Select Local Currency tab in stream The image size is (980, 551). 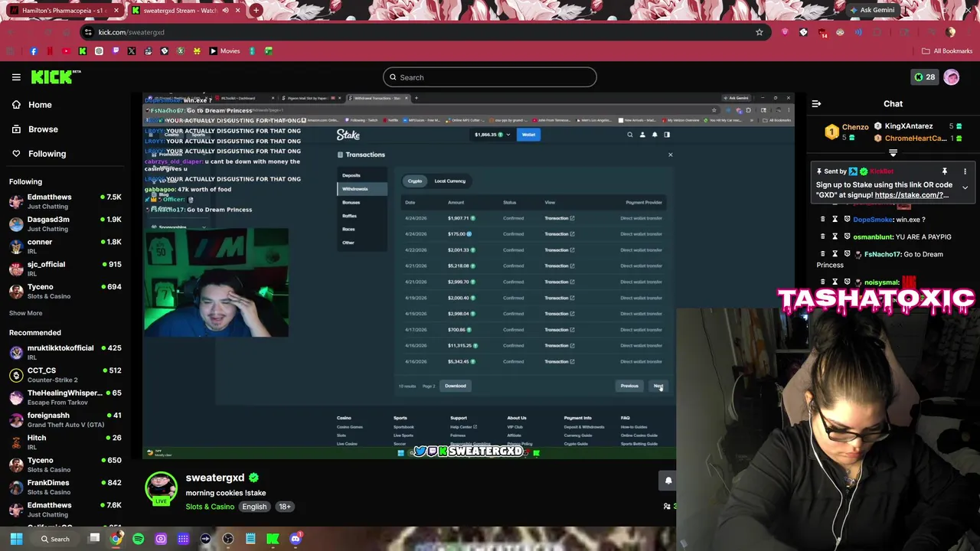[x=450, y=181]
